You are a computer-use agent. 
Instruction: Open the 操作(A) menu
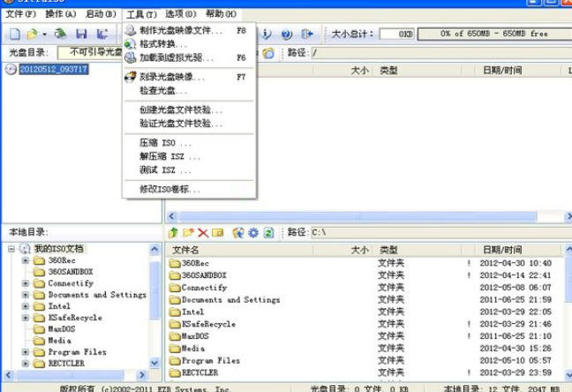coord(61,14)
